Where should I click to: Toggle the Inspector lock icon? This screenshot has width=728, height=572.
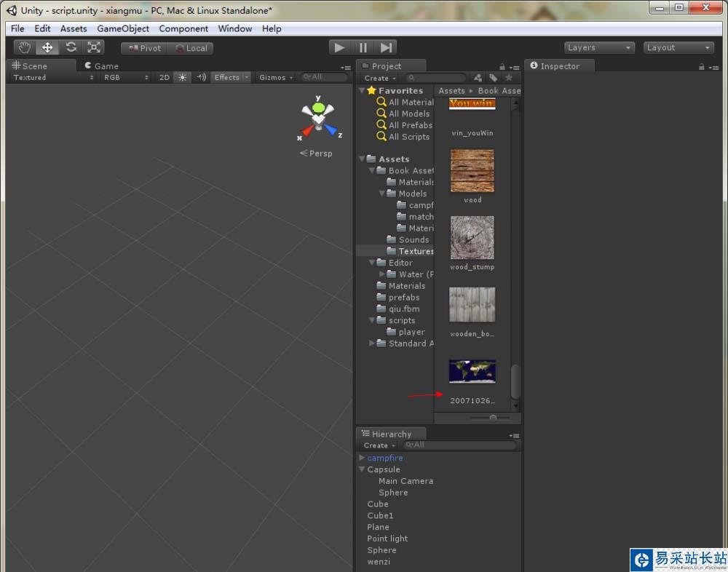702,67
